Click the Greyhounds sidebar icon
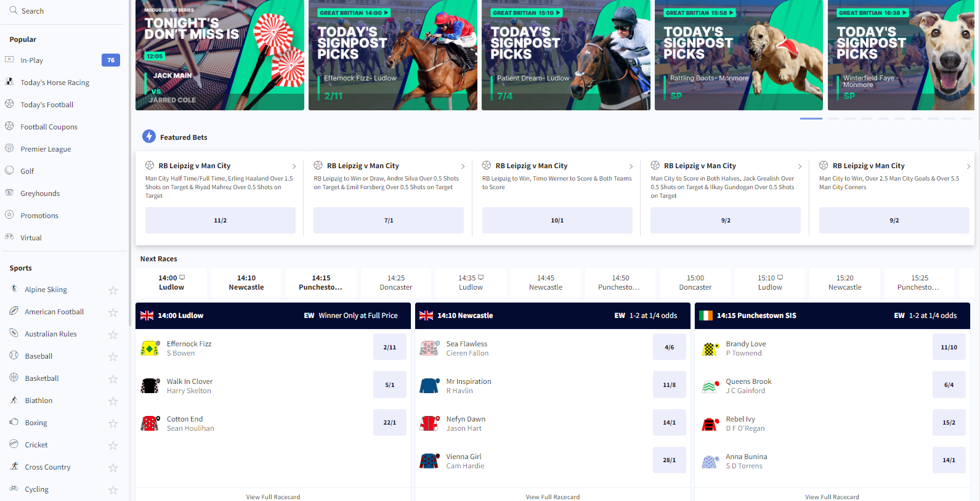This screenshot has width=980, height=501. pyautogui.click(x=9, y=193)
